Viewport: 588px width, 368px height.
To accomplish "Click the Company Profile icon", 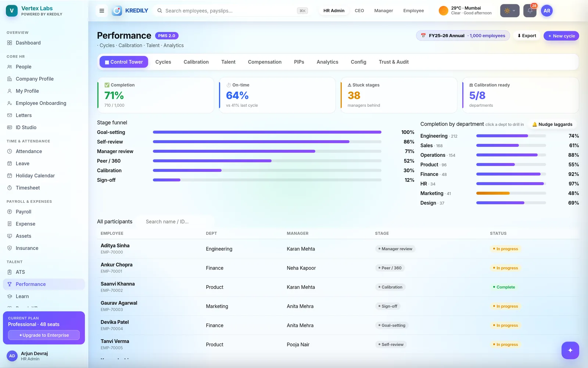I will click(10, 79).
